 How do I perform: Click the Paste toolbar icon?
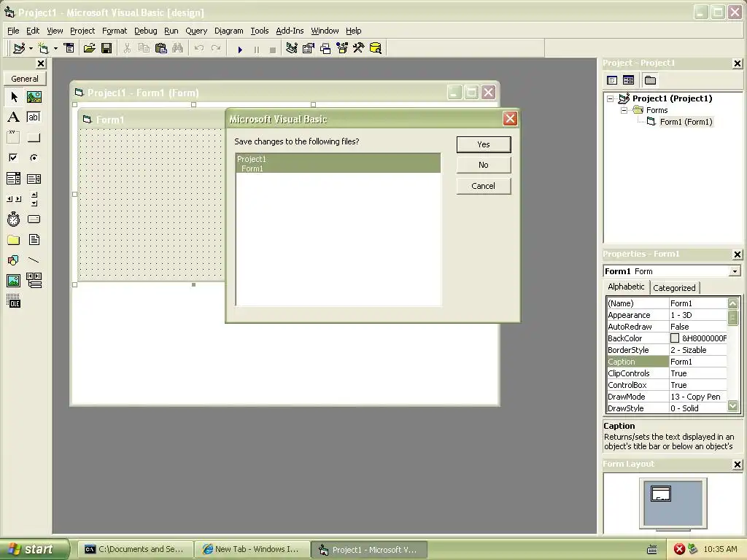pyautogui.click(x=161, y=48)
